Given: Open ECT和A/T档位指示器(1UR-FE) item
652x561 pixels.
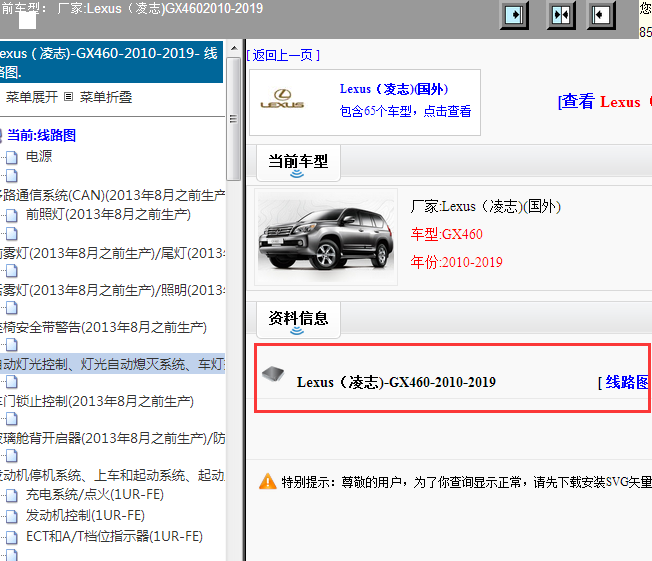Looking at the screenshot, I should (x=114, y=536).
